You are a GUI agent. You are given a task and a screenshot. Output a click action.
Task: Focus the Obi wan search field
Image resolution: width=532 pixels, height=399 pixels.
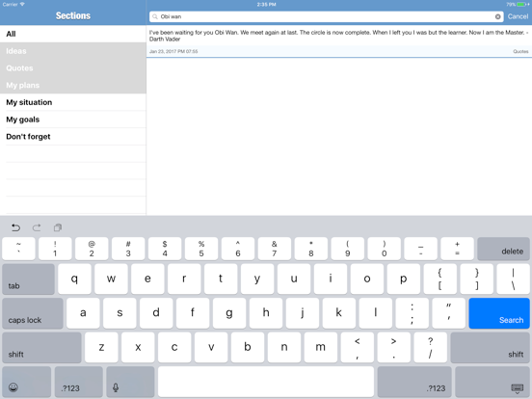click(327, 16)
